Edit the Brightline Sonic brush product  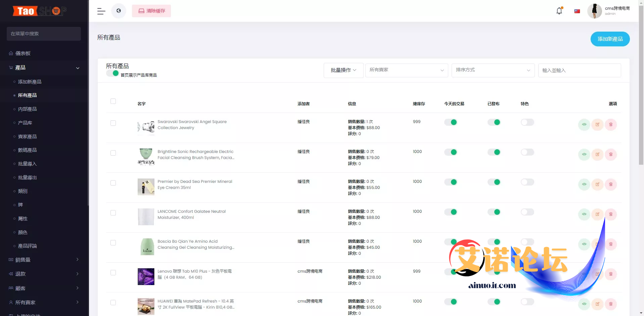[597, 154]
